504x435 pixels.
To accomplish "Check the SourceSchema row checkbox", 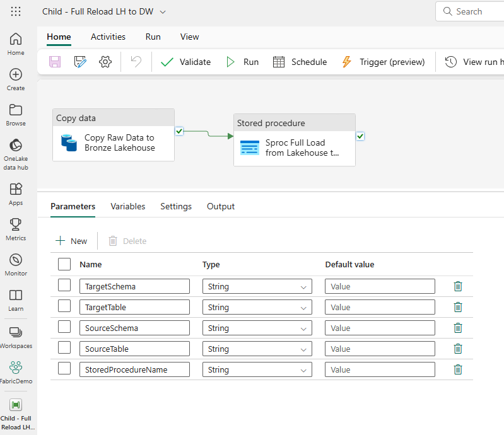I will tap(64, 327).
